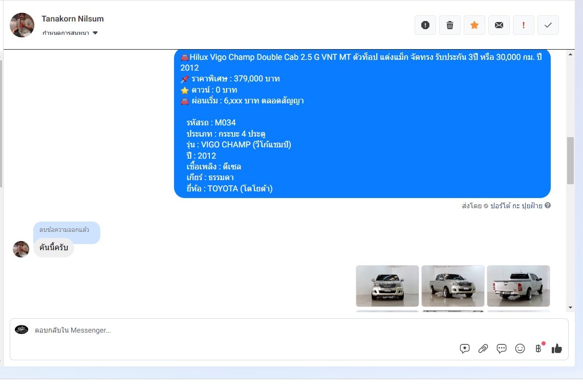Click the line ผ่อนเริ่ม : 6,xxx บาท
Viewport: 583px width, 392px height.
[242, 101]
